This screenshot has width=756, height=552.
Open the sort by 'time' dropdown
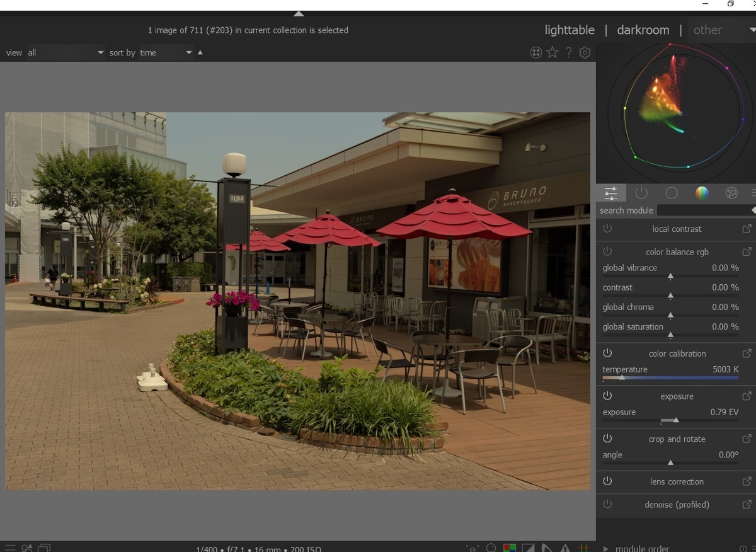[x=166, y=53]
